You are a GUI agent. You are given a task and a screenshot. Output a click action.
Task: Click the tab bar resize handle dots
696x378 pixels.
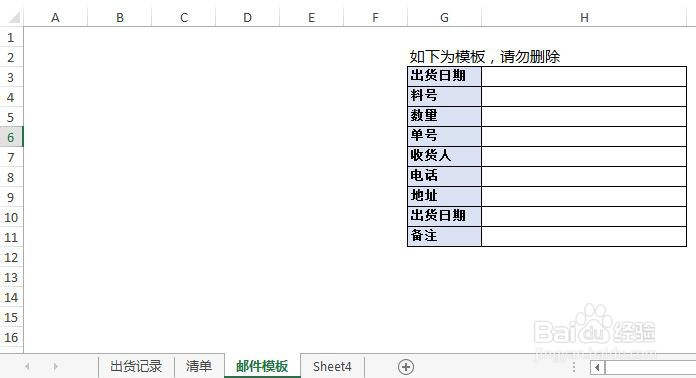[x=573, y=367]
